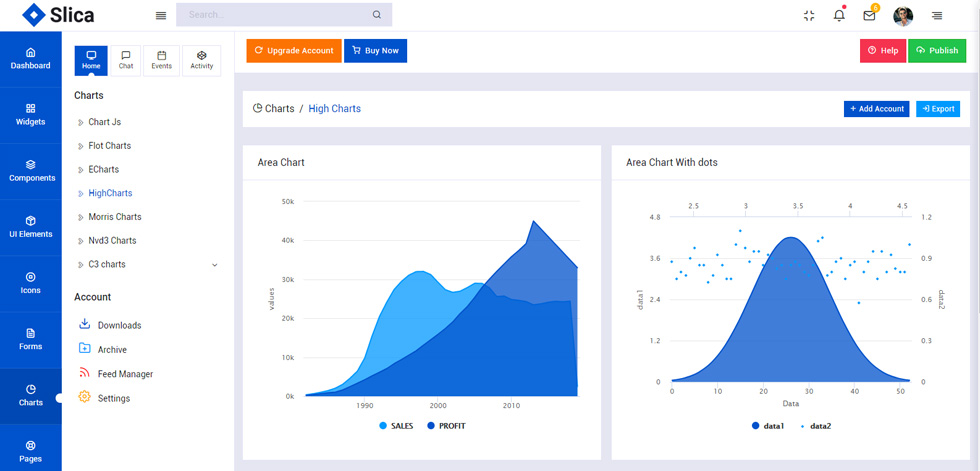Open the Settings link
Screen dimensions: 980x471
coord(114,399)
